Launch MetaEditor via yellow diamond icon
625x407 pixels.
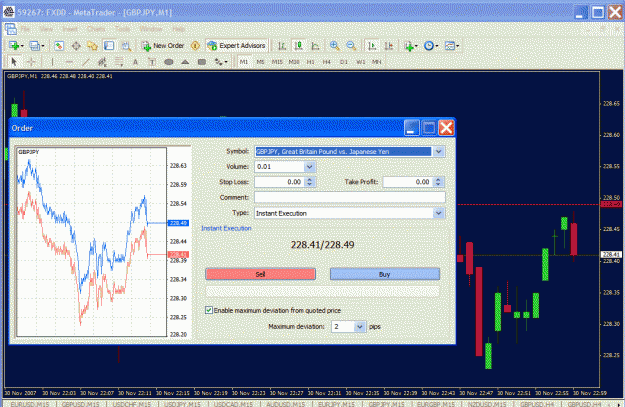click(x=195, y=46)
